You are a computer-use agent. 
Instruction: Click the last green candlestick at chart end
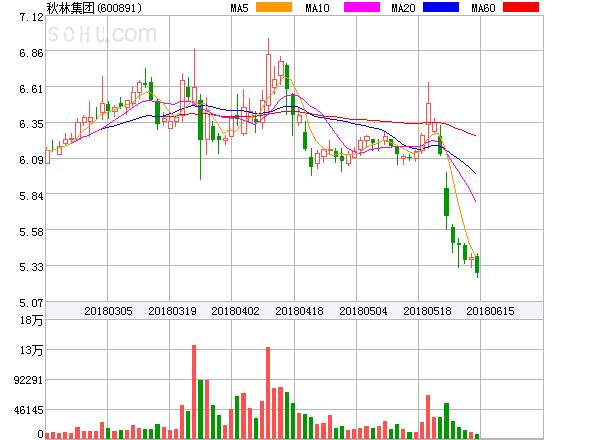tap(477, 265)
